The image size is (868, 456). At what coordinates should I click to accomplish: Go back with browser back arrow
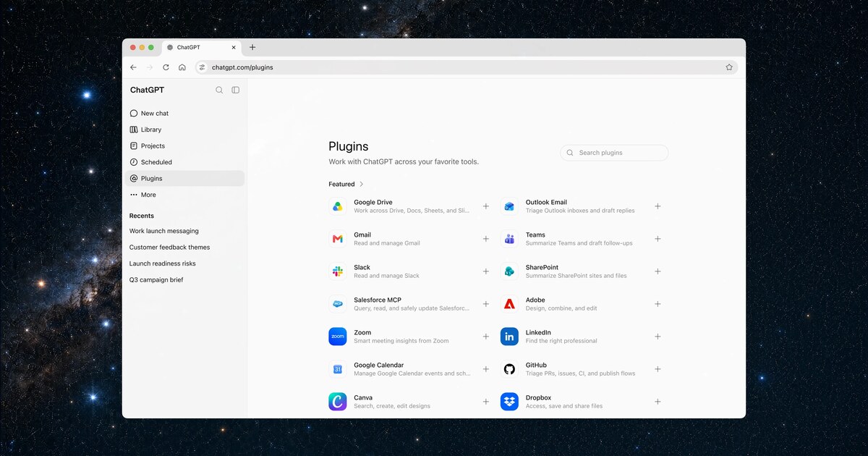click(133, 67)
